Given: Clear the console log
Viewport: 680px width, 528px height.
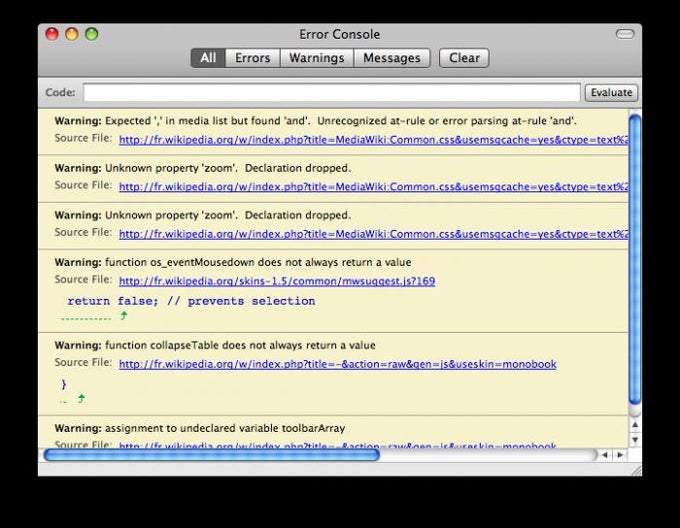Looking at the screenshot, I should pos(464,58).
